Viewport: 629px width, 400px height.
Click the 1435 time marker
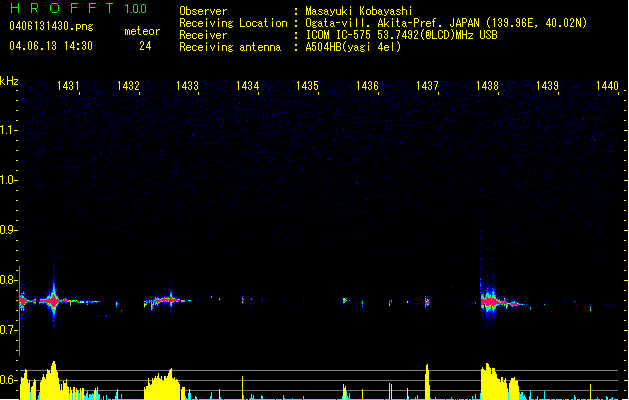pyautogui.click(x=307, y=86)
